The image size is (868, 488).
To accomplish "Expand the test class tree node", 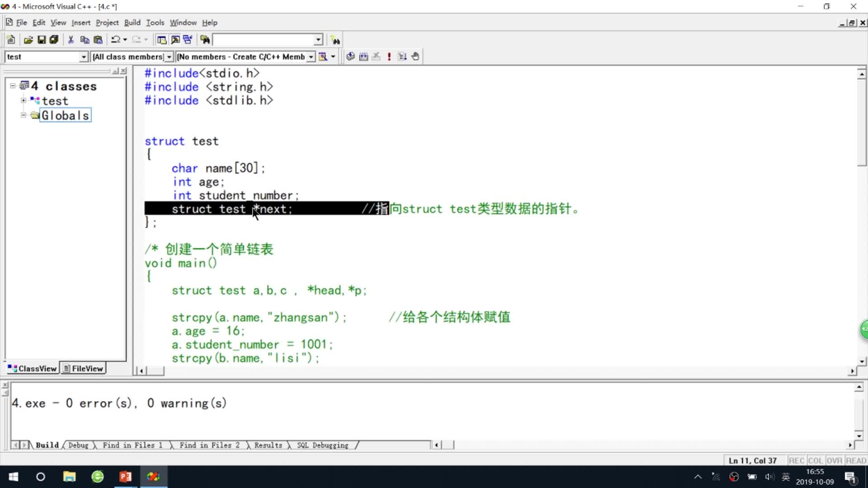I will point(24,100).
